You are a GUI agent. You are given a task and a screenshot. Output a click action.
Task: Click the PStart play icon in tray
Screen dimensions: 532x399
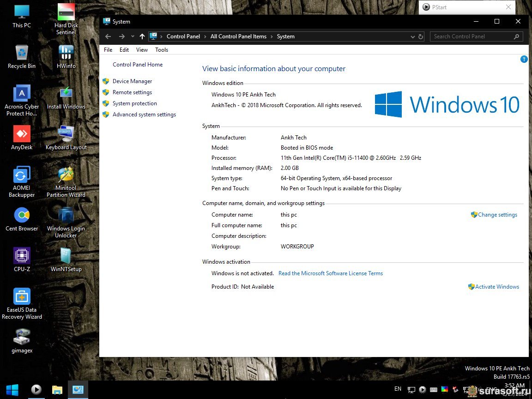[423, 389]
